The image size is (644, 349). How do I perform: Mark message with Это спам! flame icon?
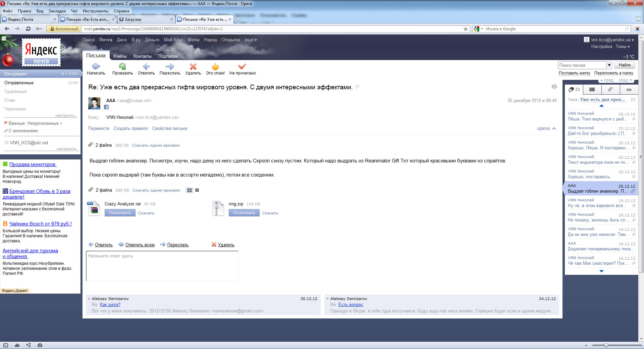click(x=215, y=66)
